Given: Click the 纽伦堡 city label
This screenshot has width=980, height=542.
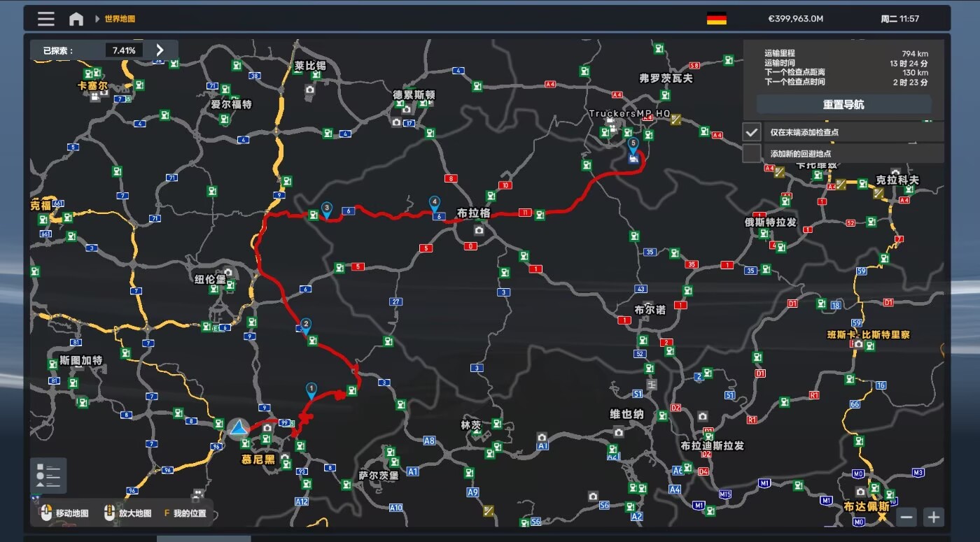Looking at the screenshot, I should click(211, 279).
